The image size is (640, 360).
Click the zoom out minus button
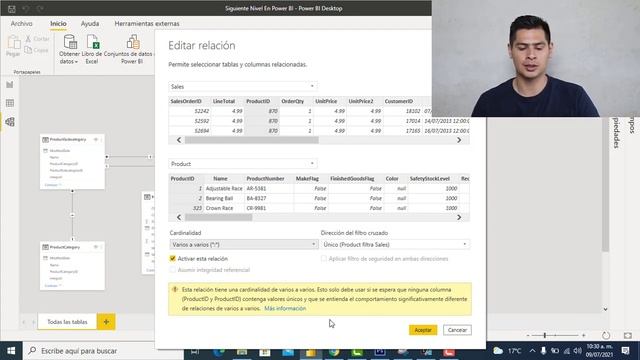coord(528,335)
